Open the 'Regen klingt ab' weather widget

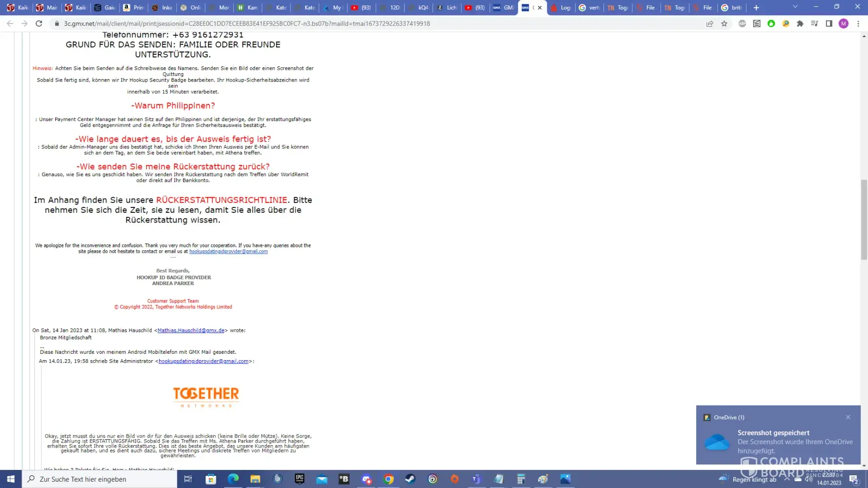(747, 479)
